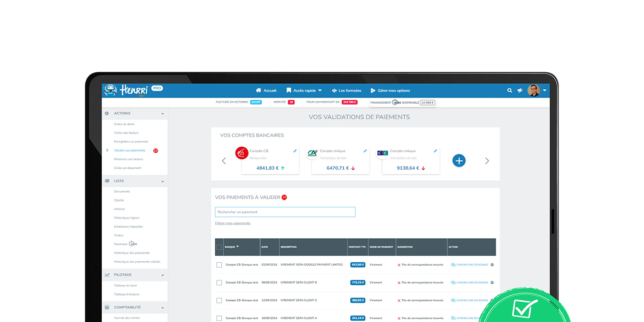Open the dropdown arrow beside profile photo
644x322 pixels.
544,90
